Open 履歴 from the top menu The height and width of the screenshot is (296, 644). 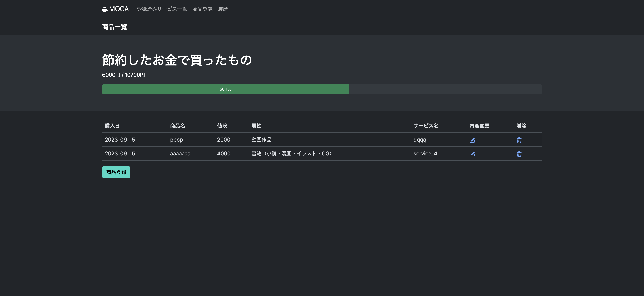223,9
